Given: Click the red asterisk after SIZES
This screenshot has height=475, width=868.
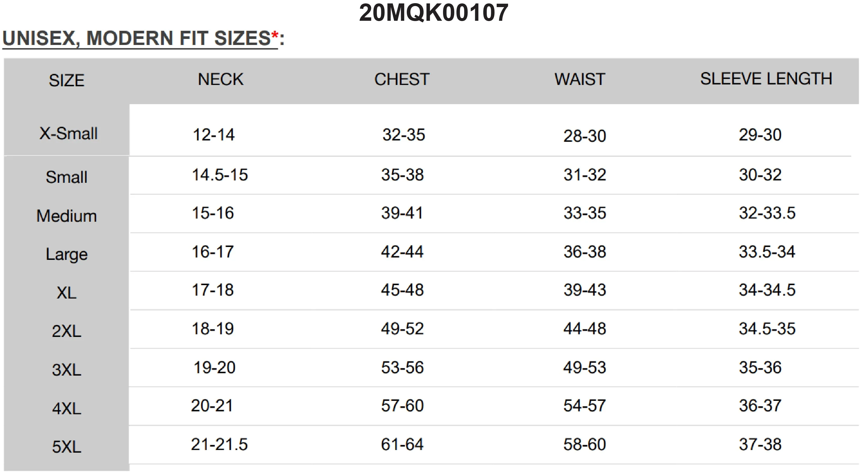Looking at the screenshot, I should pos(275,35).
